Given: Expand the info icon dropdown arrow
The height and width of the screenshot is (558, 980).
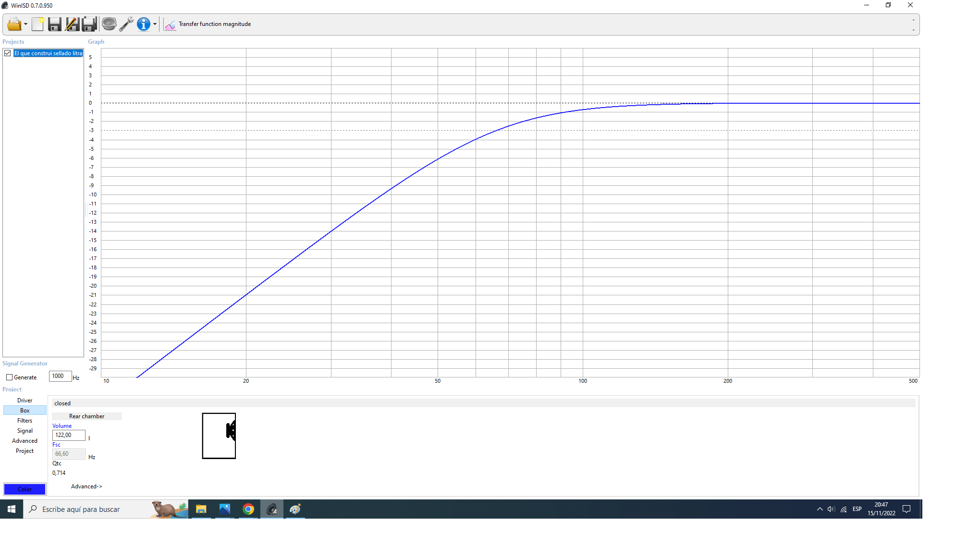Looking at the screenshot, I should tap(155, 24).
